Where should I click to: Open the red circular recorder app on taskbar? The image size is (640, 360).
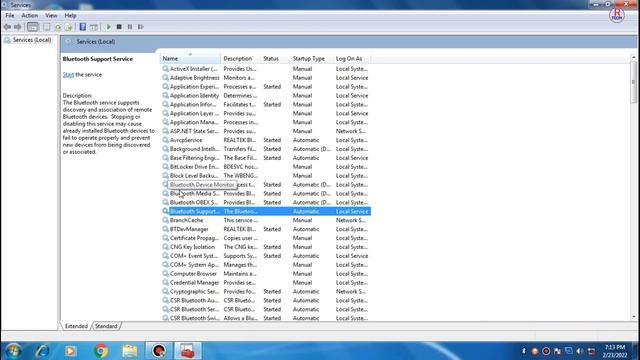coord(159,351)
